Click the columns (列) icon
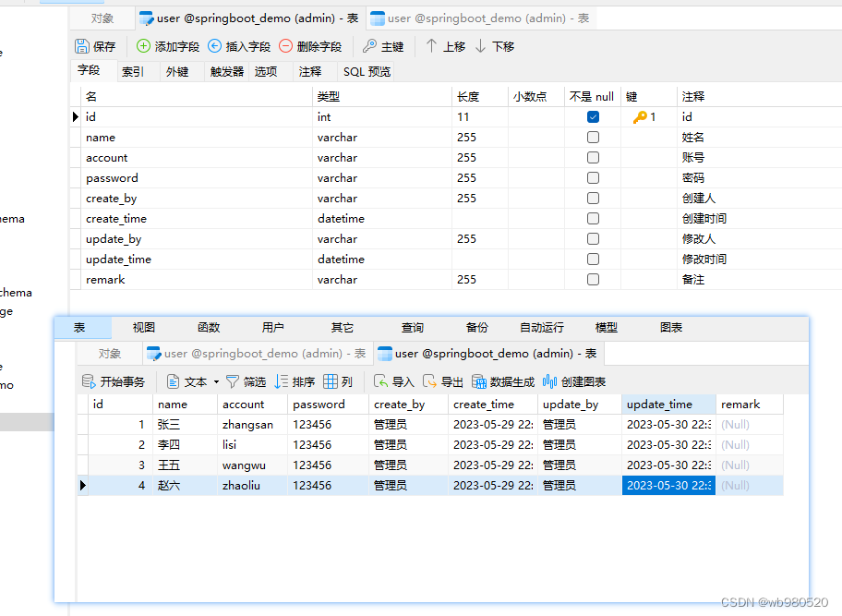The width and height of the screenshot is (842, 616). click(x=331, y=381)
